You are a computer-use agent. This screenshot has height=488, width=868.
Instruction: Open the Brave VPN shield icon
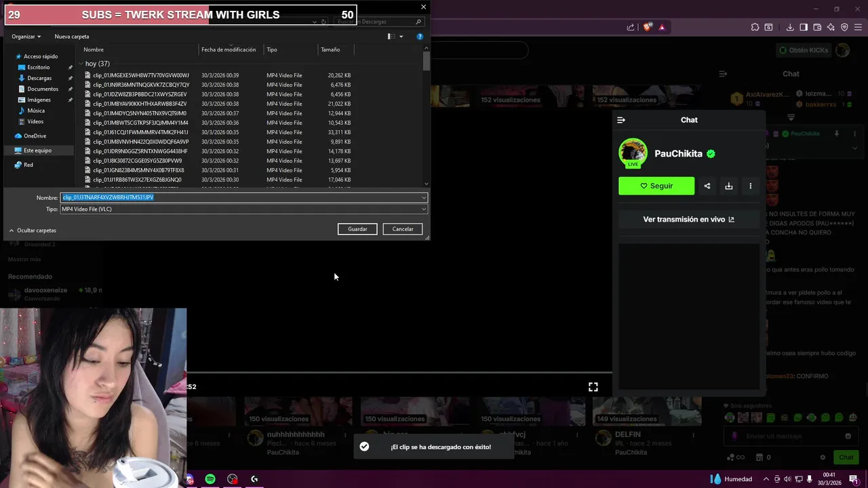pos(844,27)
